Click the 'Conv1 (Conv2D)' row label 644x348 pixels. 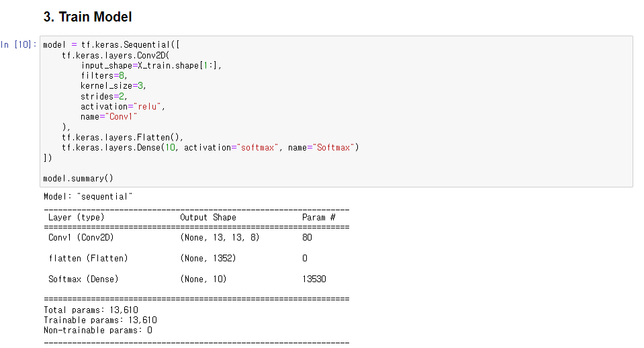[x=81, y=237]
